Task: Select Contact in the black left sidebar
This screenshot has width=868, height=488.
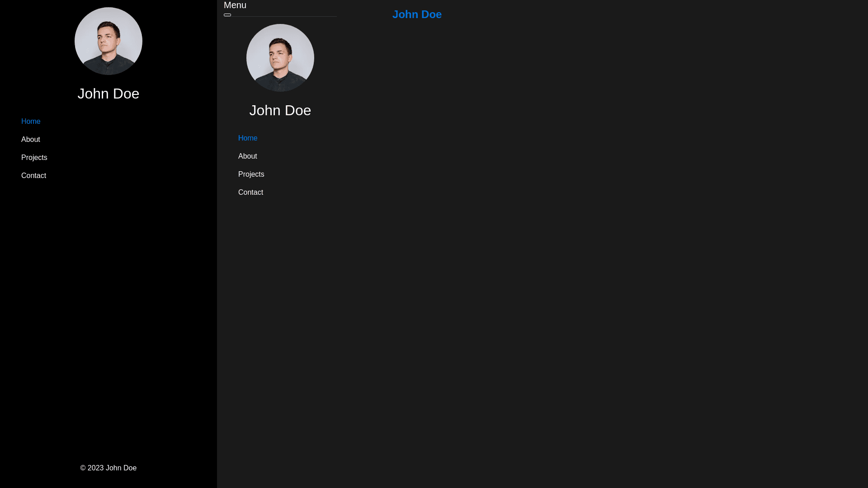Action: click(34, 176)
